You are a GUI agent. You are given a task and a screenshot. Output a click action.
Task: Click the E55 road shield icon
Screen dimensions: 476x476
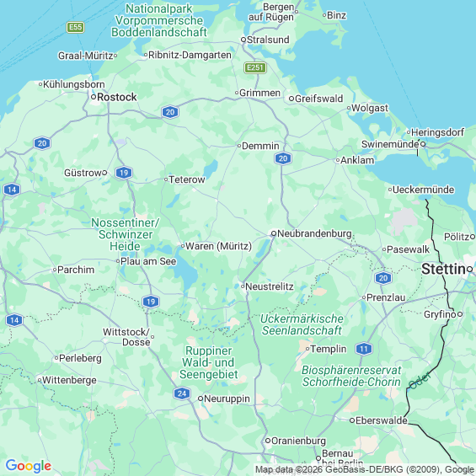75,27
